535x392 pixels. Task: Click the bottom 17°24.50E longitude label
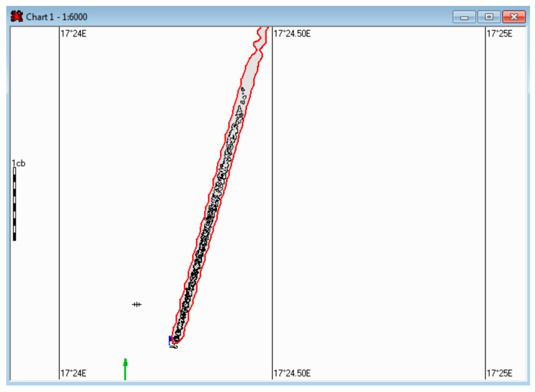click(x=292, y=374)
